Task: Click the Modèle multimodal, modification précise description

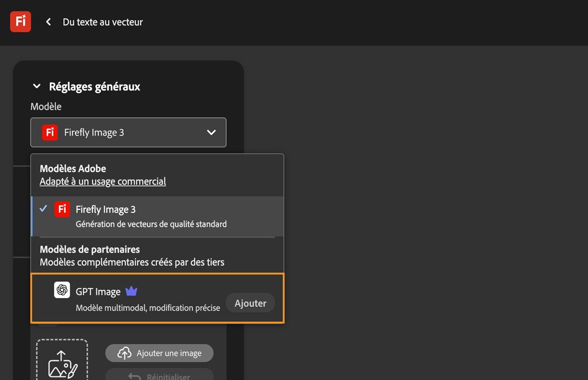Action: [148, 308]
